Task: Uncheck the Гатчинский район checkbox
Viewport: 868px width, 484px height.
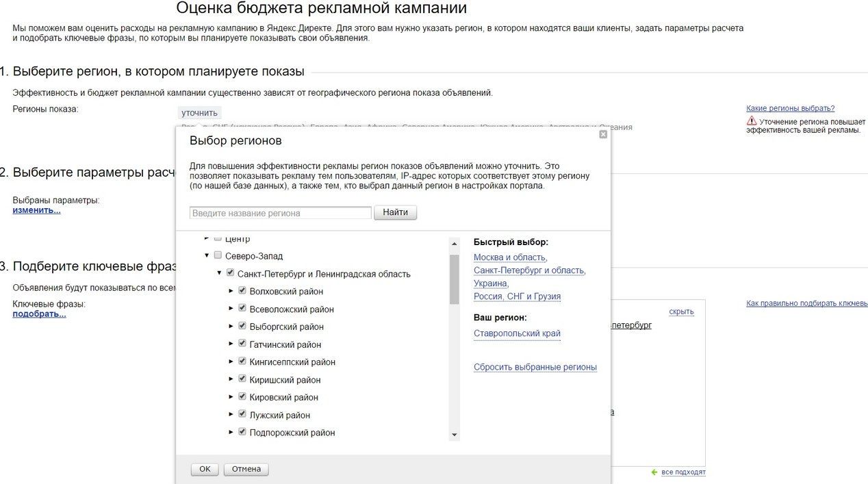Action: 242,344
